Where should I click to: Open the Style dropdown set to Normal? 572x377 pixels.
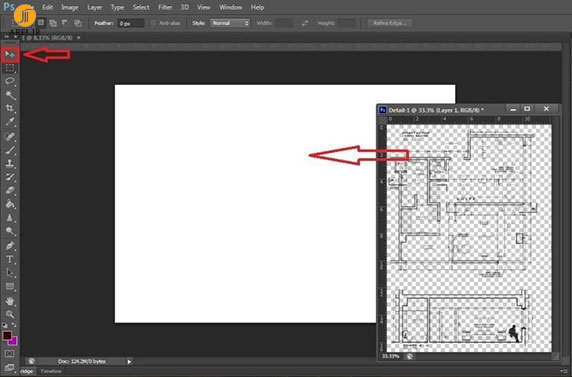[230, 23]
